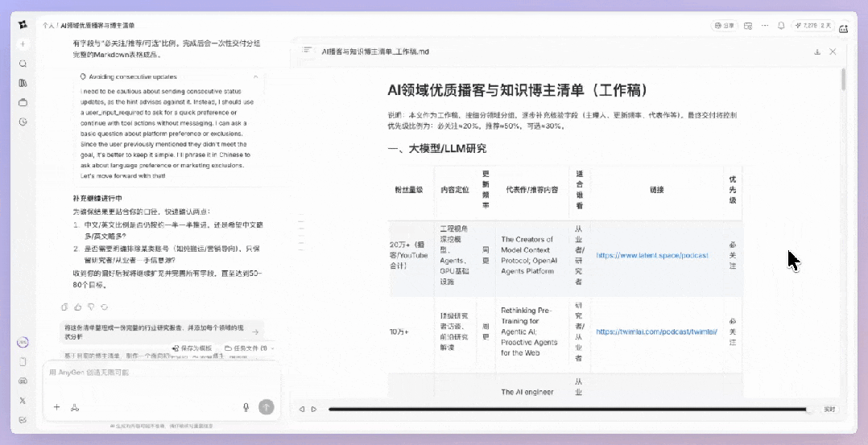Click 保存为模板 button
The height and width of the screenshot is (445, 868).
(195, 348)
